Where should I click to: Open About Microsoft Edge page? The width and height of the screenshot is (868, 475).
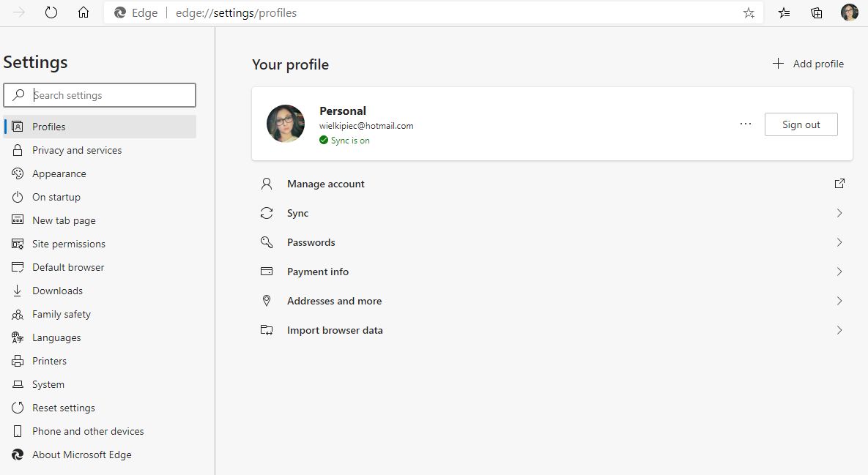[82, 455]
